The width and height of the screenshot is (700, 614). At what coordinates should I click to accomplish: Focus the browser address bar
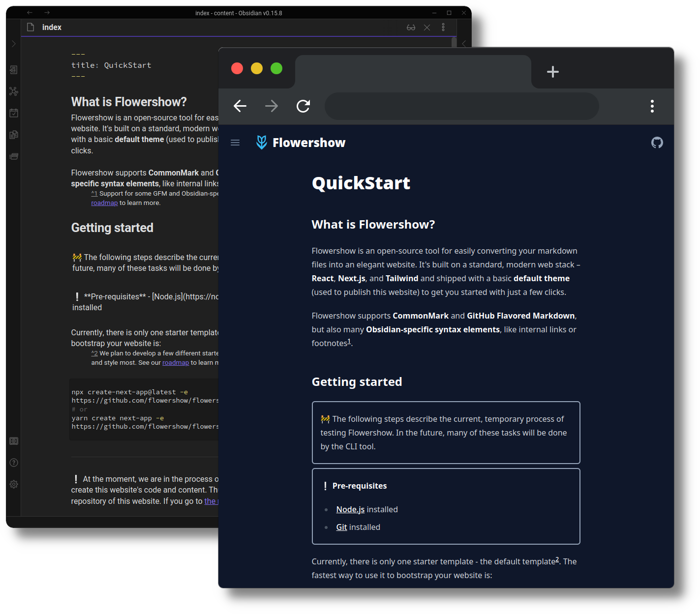(x=462, y=106)
